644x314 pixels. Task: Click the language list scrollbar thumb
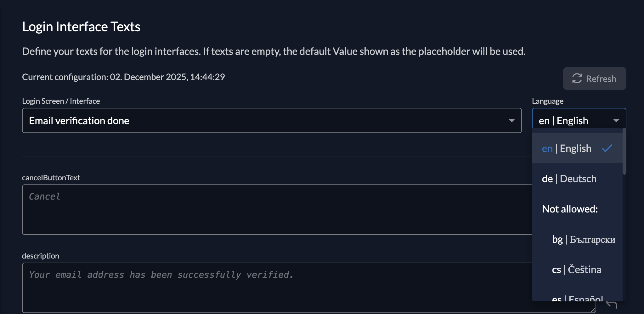tap(624, 151)
